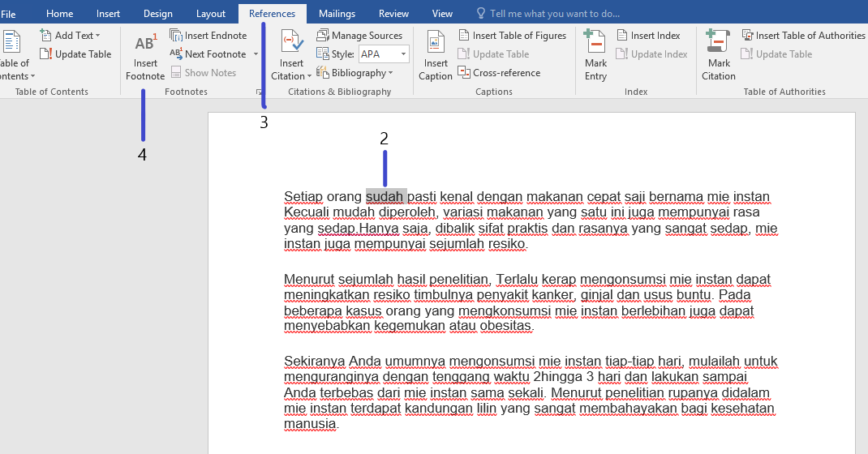Click the Mark Citation icon
Image resolution: width=868 pixels, height=454 pixels.
(x=718, y=42)
